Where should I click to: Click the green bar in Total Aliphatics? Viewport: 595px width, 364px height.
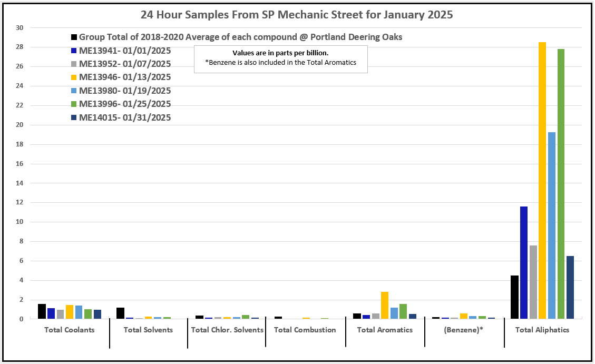561,183
